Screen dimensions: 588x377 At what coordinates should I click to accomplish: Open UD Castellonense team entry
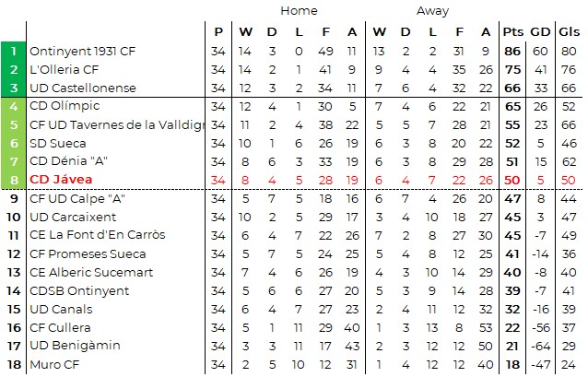tap(83, 88)
